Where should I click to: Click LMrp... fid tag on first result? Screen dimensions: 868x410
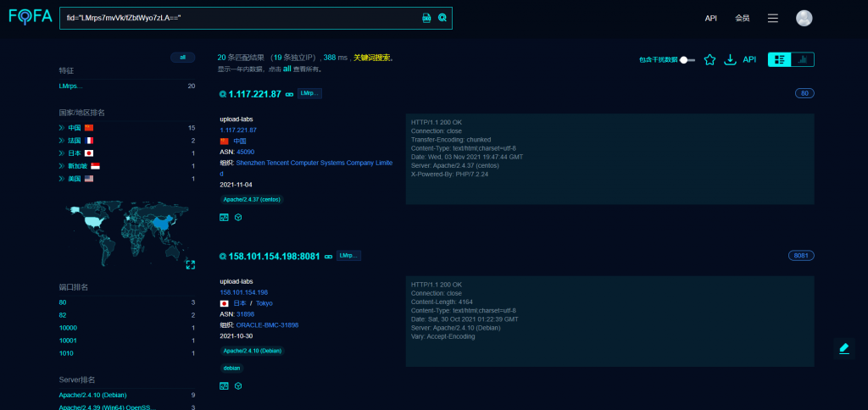point(309,93)
